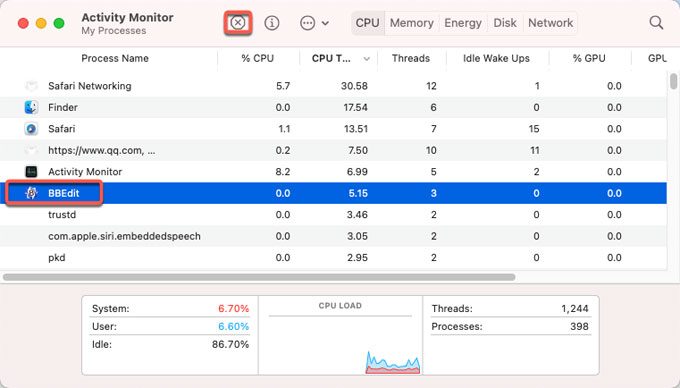The height and width of the screenshot is (388, 680).
Task: Minimize the window with yellow button
Action: [x=41, y=23]
